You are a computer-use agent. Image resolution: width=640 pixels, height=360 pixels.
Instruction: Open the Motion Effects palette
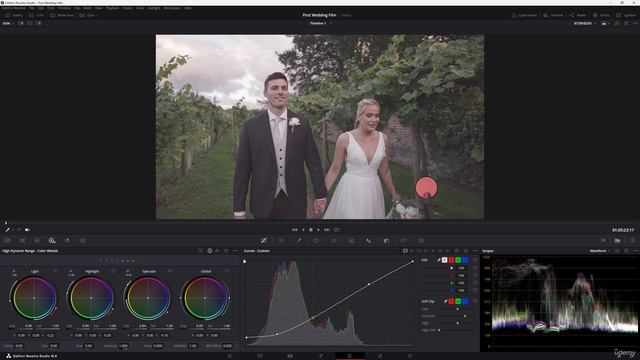click(82, 240)
